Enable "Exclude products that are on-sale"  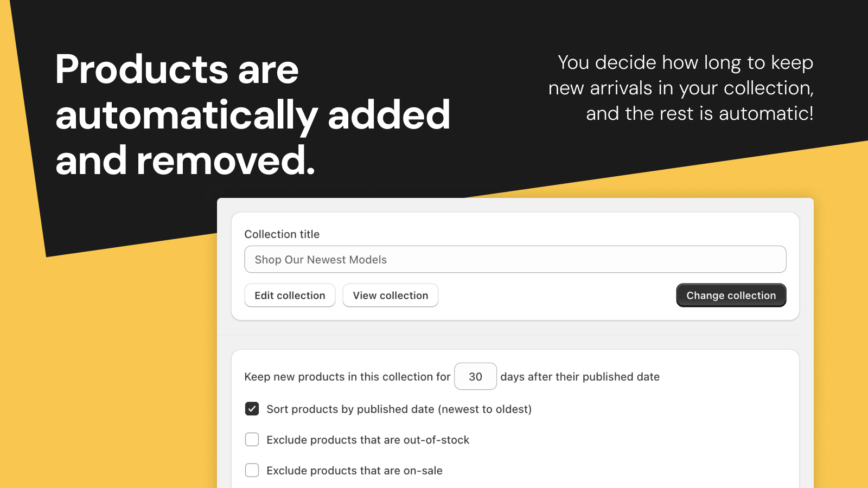tap(252, 470)
